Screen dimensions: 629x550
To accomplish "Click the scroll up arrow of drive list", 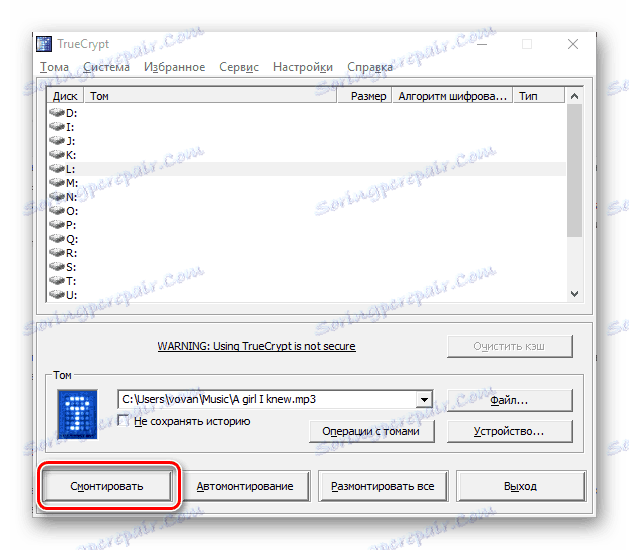I will 574,96.
